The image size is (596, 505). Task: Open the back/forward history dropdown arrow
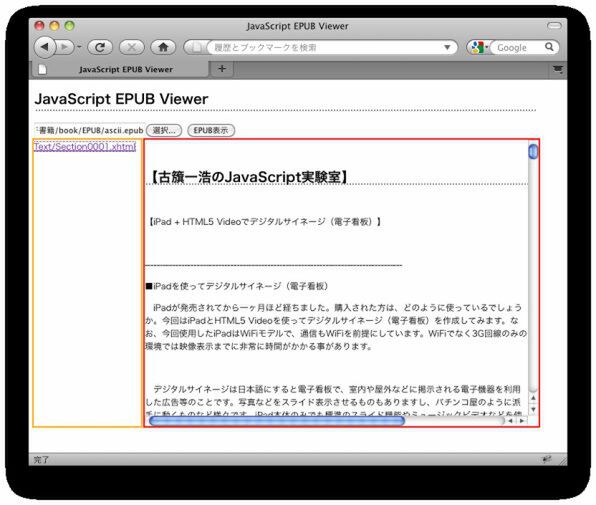pyautogui.click(x=79, y=47)
